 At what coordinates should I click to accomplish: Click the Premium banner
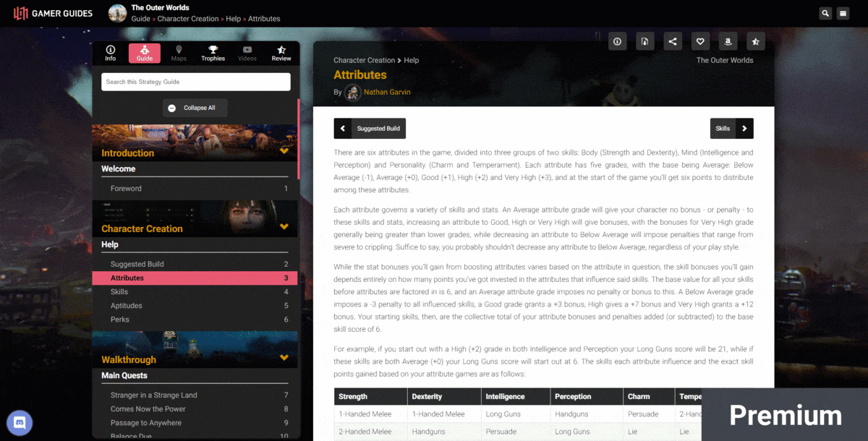pos(785,415)
